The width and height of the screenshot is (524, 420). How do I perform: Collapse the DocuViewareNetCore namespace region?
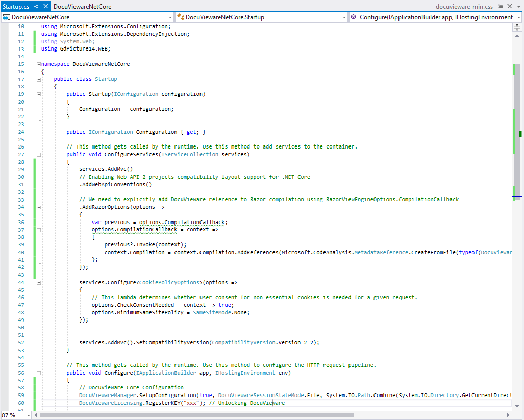[38, 64]
